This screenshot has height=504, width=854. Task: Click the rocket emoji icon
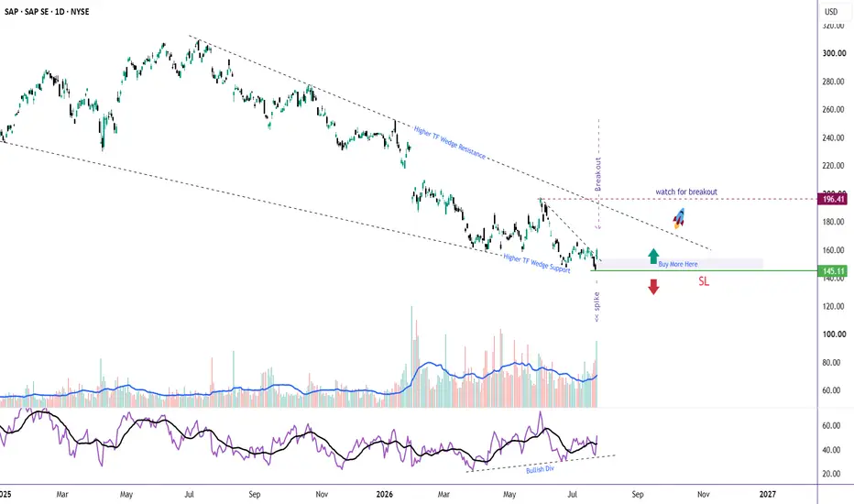(679, 218)
